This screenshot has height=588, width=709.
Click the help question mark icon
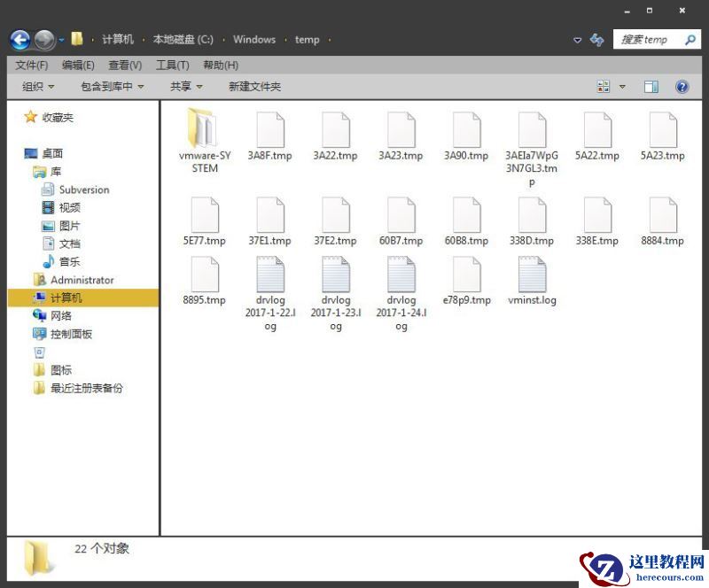(x=681, y=86)
